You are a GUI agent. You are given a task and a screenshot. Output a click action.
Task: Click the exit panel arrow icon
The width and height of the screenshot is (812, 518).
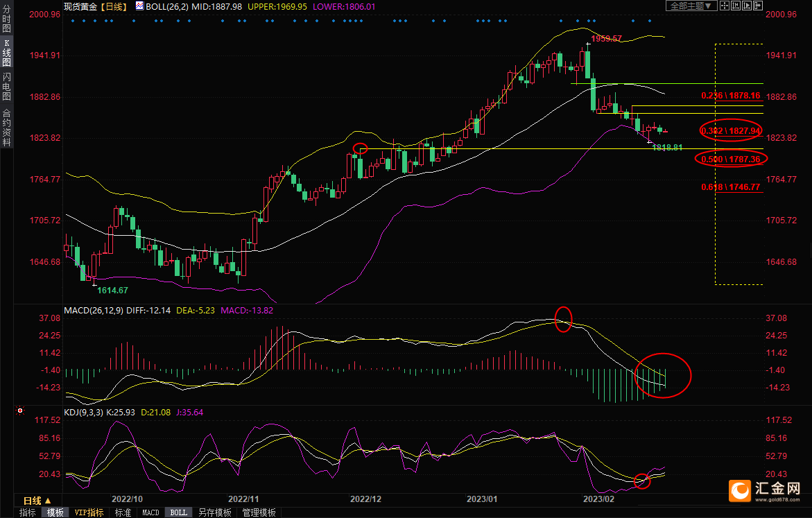pyautogui.click(x=758, y=6)
